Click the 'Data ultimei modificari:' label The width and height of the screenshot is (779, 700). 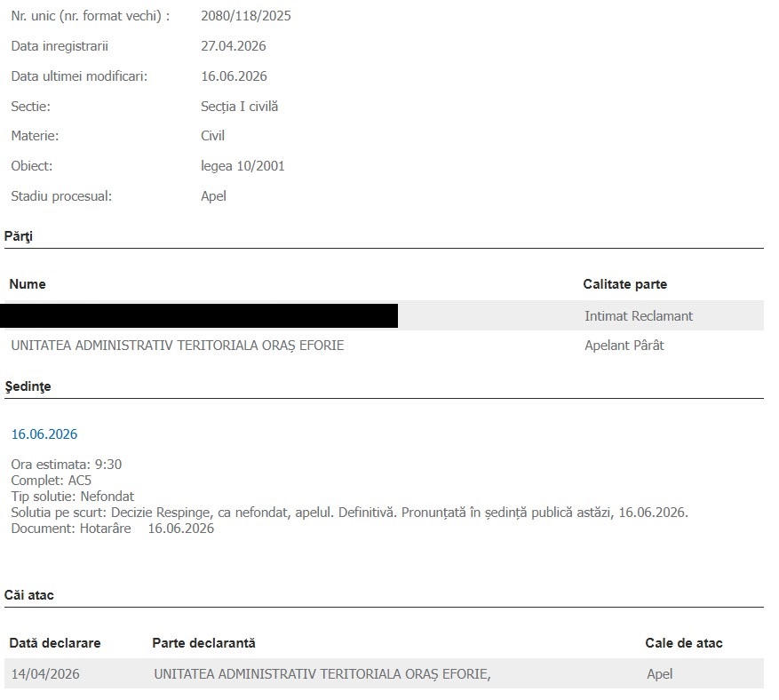79,76
